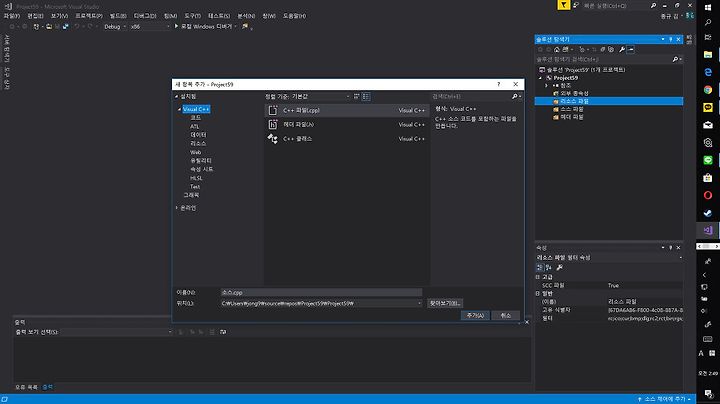This screenshot has height=404, width=720.
Task: Open the 디버그 menu
Action: (145, 16)
